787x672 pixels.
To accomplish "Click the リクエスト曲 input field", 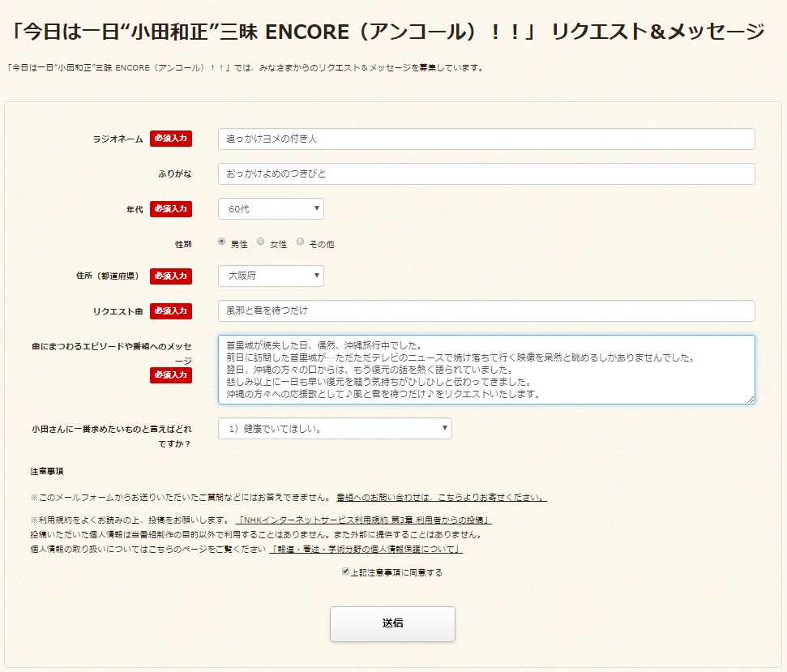I will [486, 310].
